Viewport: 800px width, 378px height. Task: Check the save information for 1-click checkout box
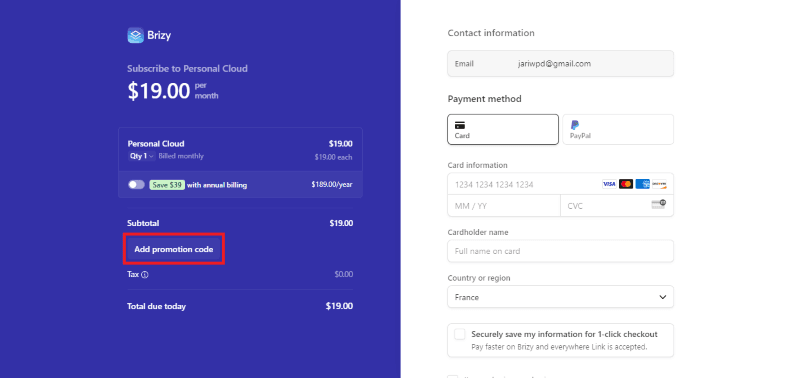pos(460,334)
